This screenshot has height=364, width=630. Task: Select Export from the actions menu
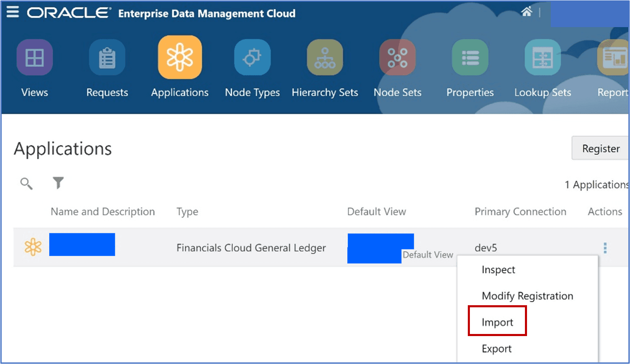pos(497,349)
